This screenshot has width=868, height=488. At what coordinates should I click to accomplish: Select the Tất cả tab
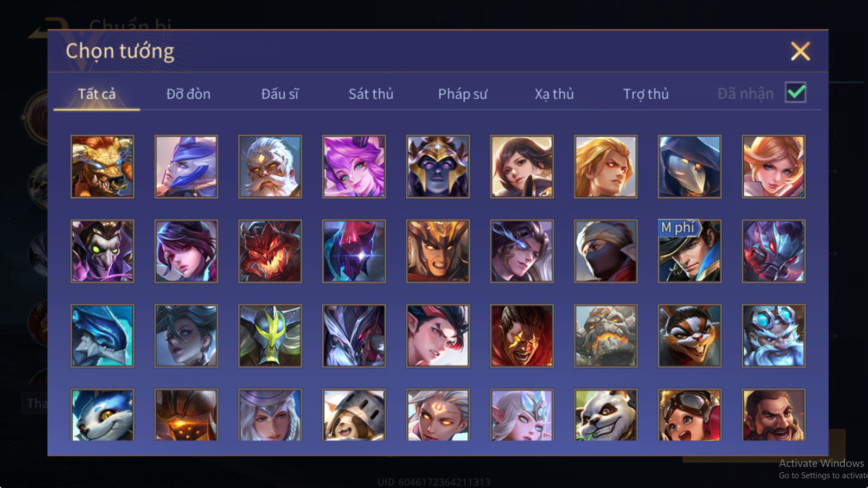click(97, 94)
